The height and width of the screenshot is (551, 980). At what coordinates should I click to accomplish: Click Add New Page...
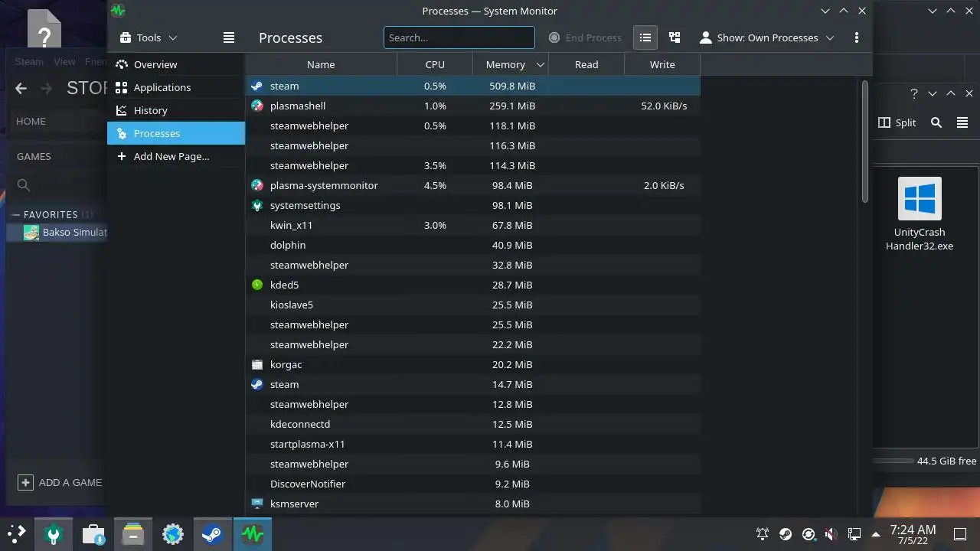[176, 156]
